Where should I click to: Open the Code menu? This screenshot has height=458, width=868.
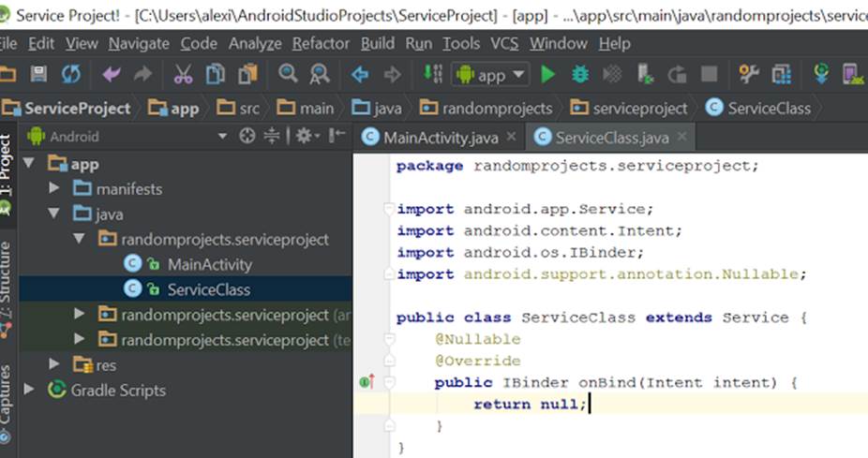pyautogui.click(x=199, y=43)
